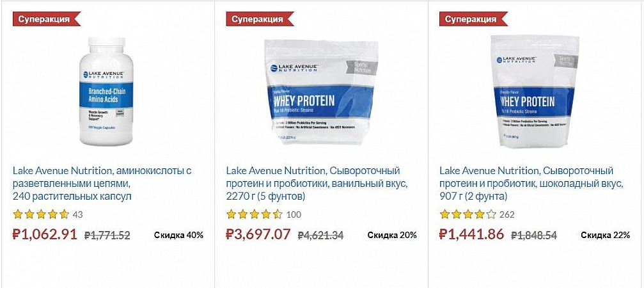Click the star rating for chocolate whey protein
This screenshot has width=644, height=288.
(468, 214)
